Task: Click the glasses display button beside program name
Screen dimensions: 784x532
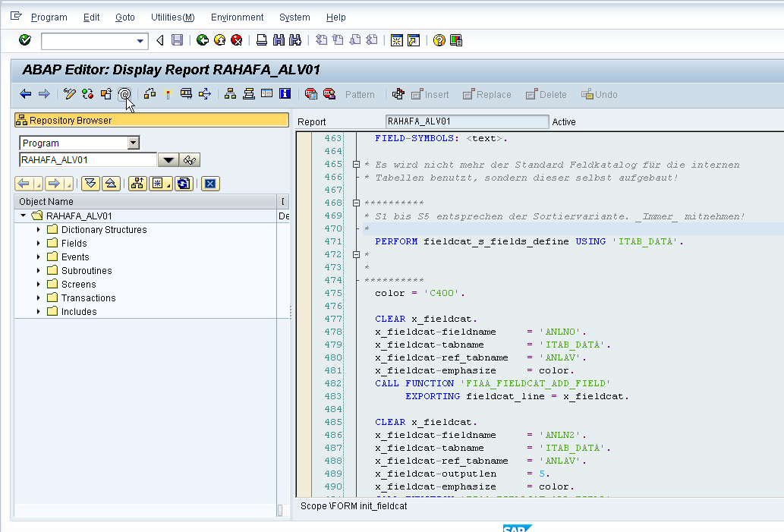Action: (x=190, y=159)
